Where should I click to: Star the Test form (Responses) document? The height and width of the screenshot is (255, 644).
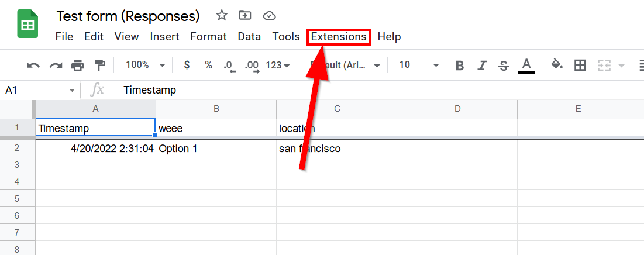pos(222,15)
